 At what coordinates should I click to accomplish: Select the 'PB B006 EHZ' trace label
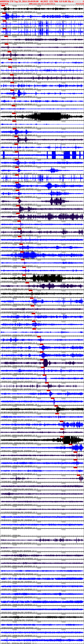click(6, 174)
